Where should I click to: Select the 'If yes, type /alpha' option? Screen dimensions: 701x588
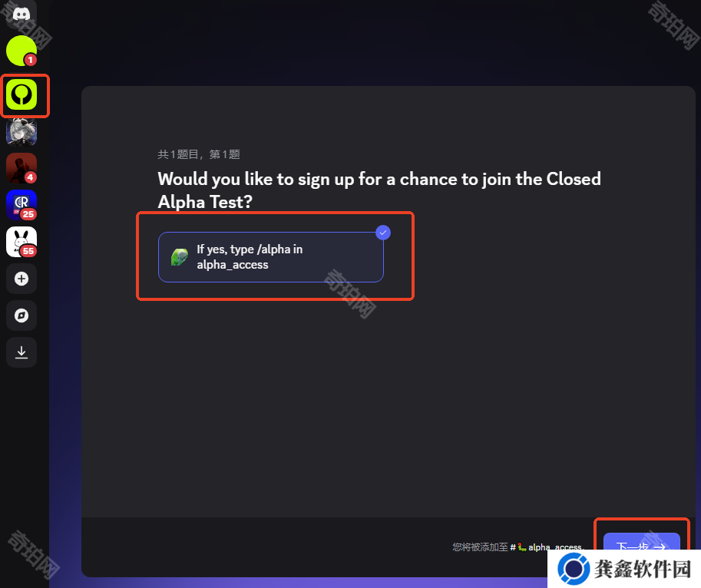271,257
